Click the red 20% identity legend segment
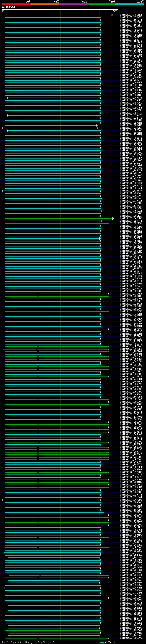Screen dimensions: 146x644 click(x=16, y=4)
